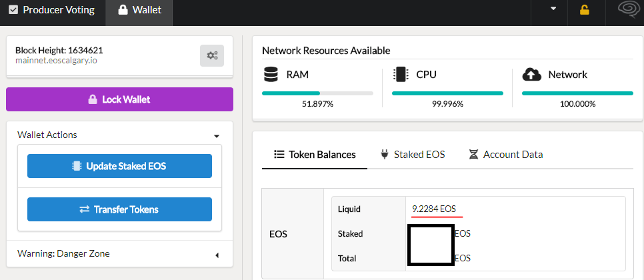
Task: Select the Token Balances tab
Action: coord(315,155)
